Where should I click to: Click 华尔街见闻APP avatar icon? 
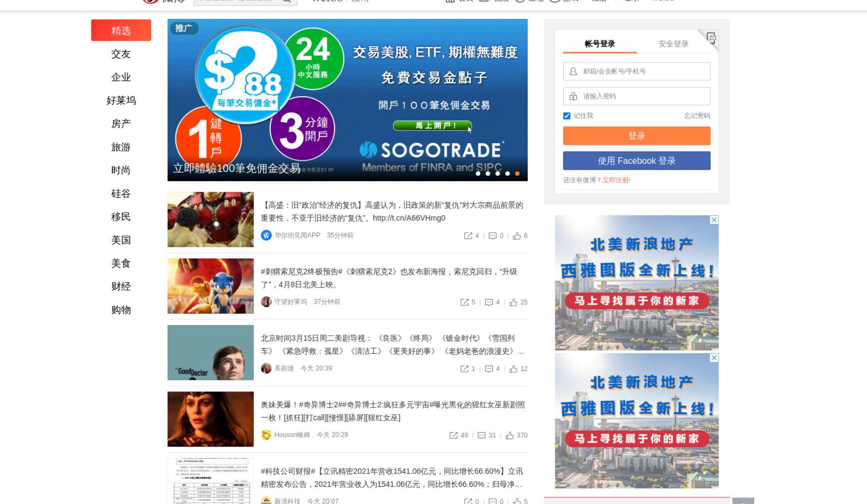[x=266, y=235]
